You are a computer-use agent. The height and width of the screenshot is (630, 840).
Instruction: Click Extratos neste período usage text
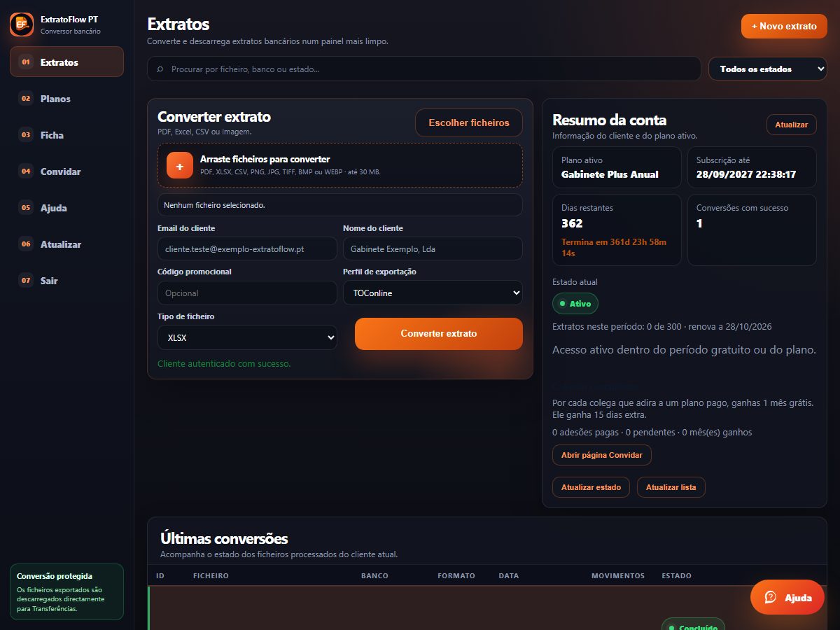[x=662, y=326]
